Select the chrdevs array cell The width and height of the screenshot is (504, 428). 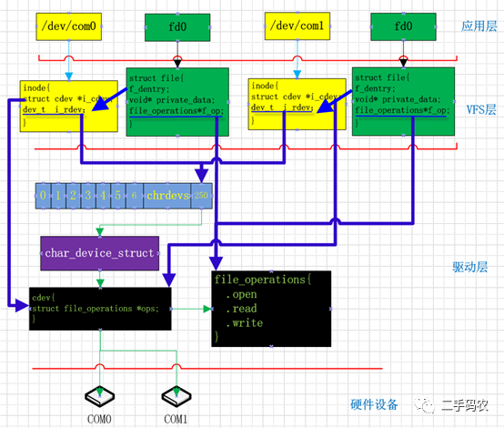coord(167,196)
